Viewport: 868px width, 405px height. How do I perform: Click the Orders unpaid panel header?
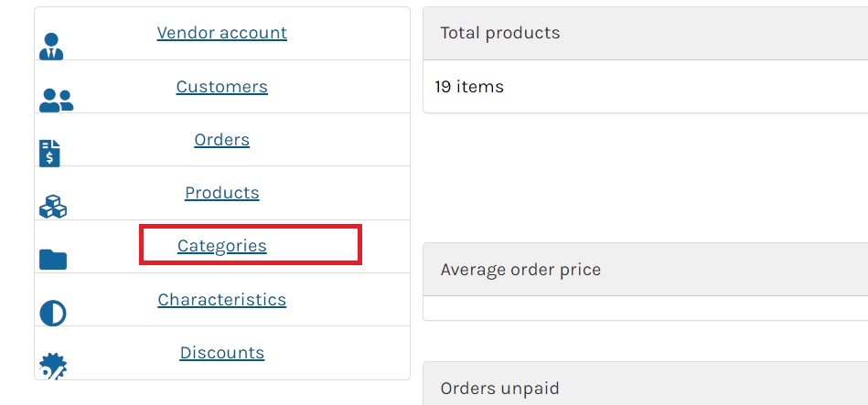(646, 384)
